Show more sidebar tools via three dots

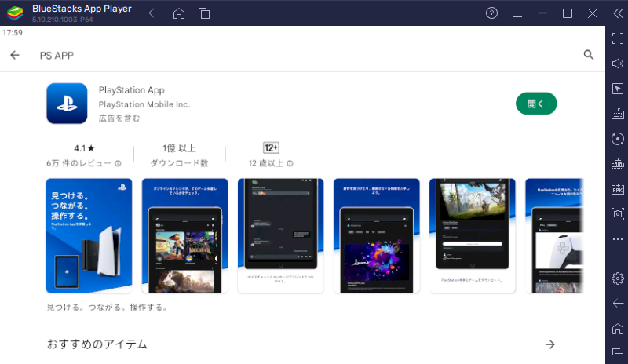coord(618,239)
